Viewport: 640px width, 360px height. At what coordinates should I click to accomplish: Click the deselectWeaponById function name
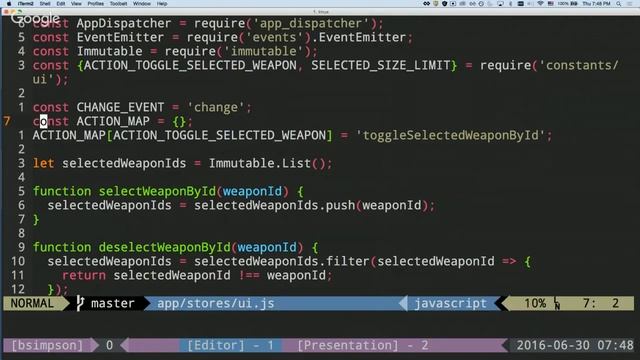(164, 247)
